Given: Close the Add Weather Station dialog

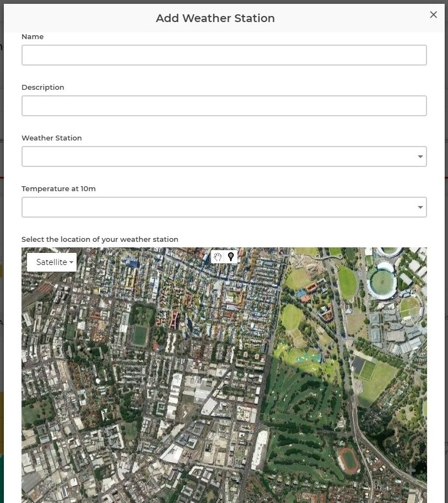Looking at the screenshot, I should pos(433,15).
